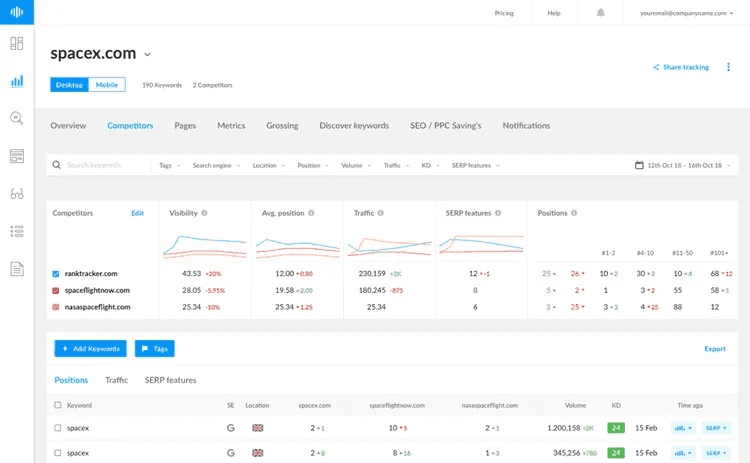Click the checklist icon in sidebar
Image resolution: width=750 pixels, height=463 pixels.
pyautogui.click(x=16, y=231)
